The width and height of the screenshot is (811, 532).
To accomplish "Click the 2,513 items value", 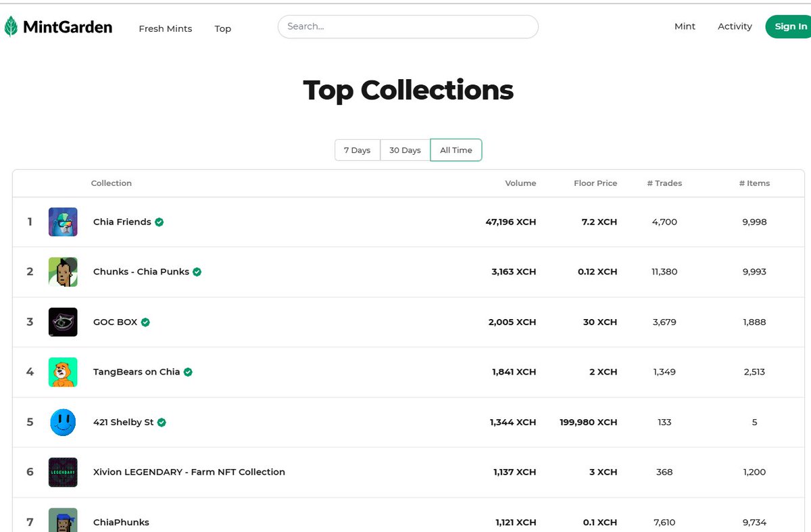I will pyautogui.click(x=754, y=372).
